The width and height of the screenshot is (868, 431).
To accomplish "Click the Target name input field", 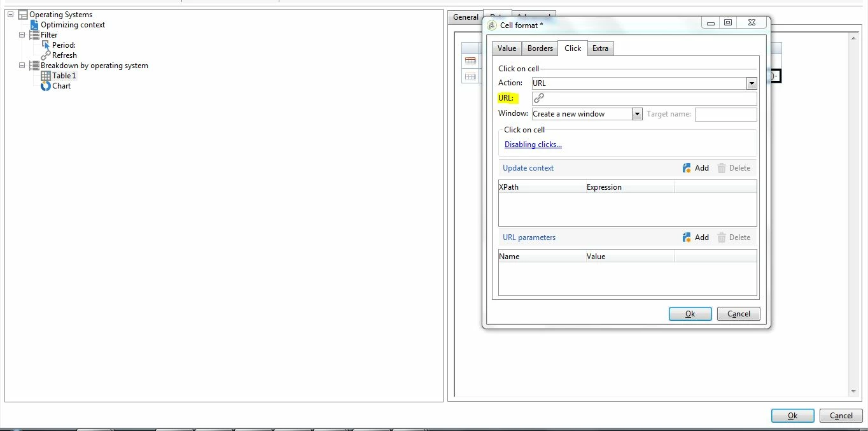I will click(725, 114).
